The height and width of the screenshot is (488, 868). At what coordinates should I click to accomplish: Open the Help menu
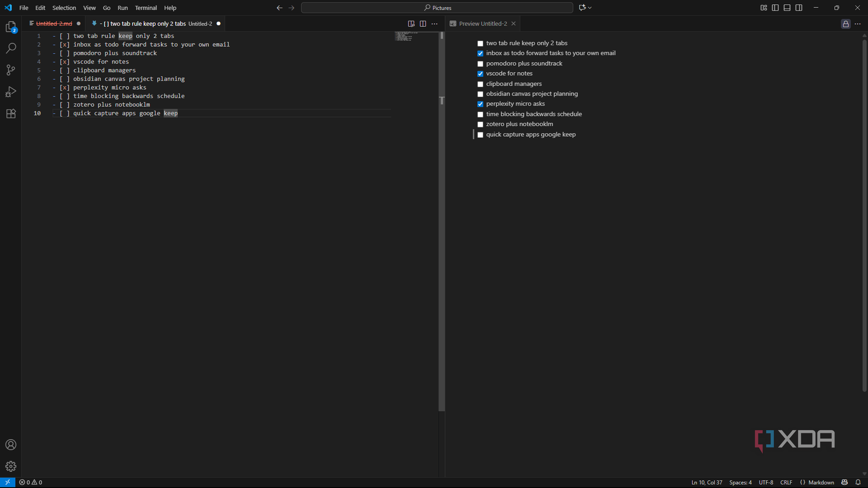click(170, 8)
